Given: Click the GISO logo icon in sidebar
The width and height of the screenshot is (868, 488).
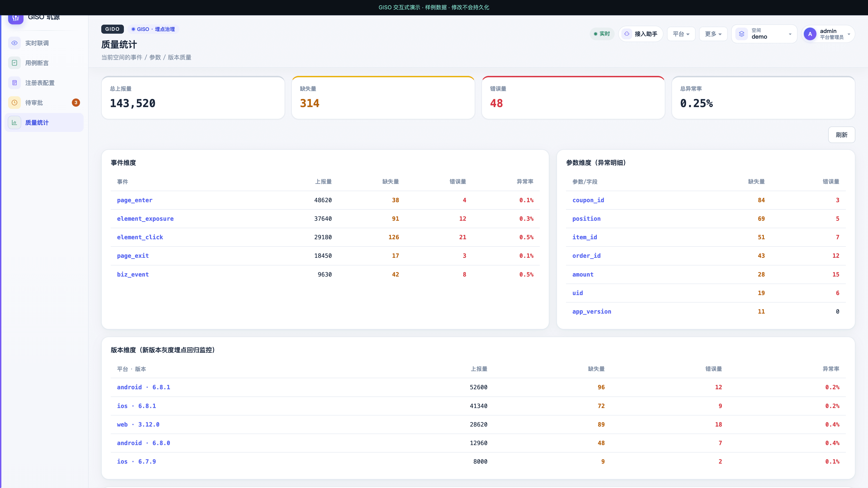Looking at the screenshot, I should pos(16,19).
